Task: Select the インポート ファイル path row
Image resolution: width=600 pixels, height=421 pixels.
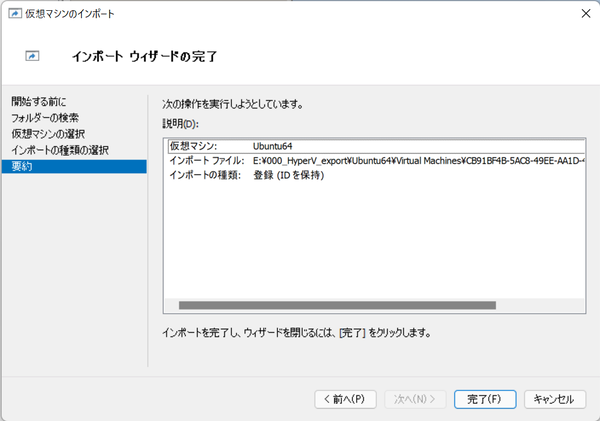Action: pos(377,161)
